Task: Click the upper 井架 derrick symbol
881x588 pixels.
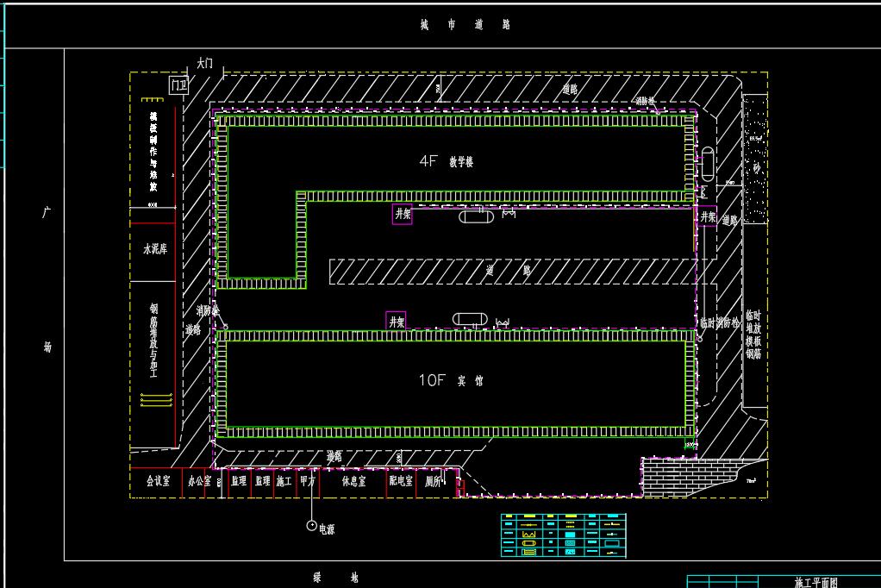Action: (403, 214)
